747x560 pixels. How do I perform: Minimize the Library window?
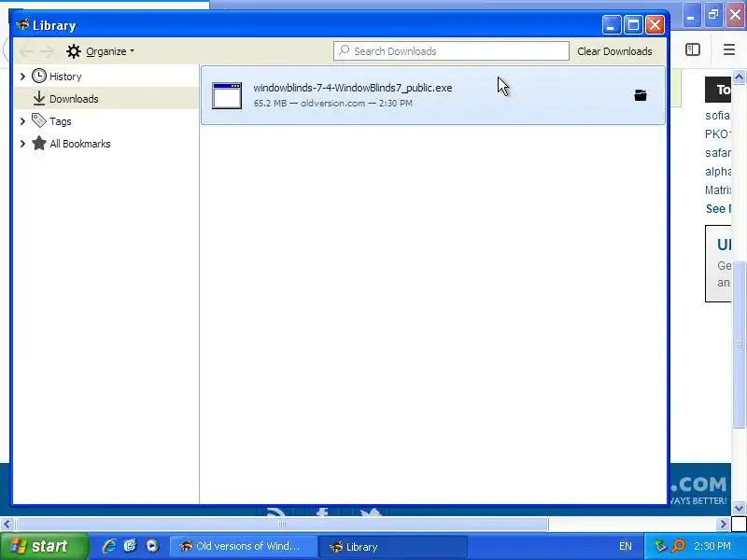612,25
